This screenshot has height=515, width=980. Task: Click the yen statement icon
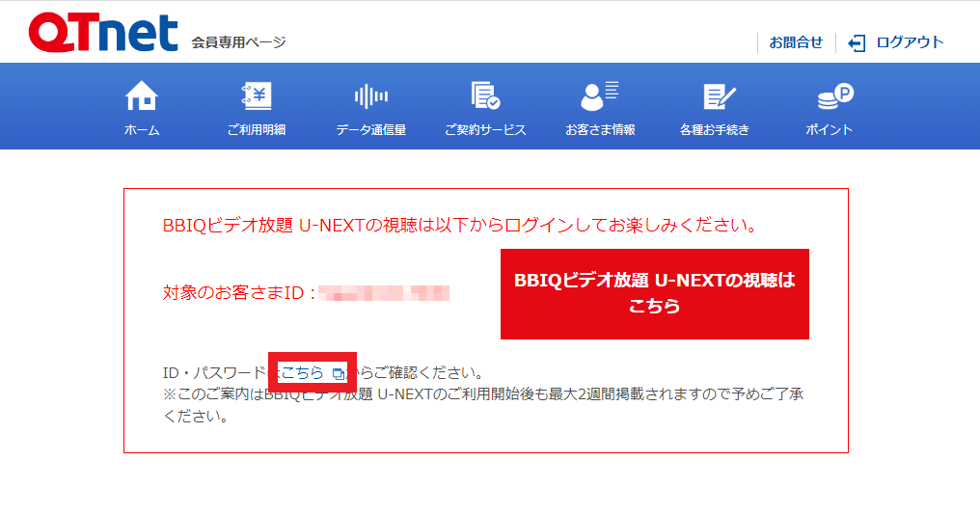[257, 95]
